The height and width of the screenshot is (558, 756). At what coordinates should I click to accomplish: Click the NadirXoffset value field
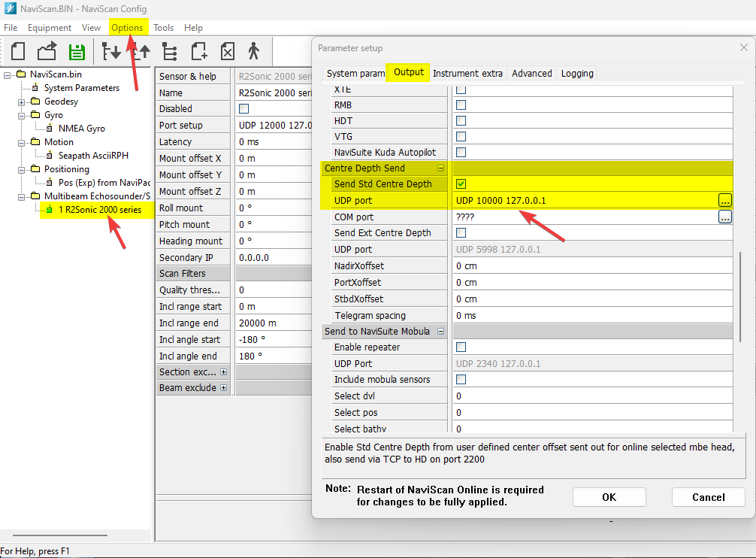[593, 265]
